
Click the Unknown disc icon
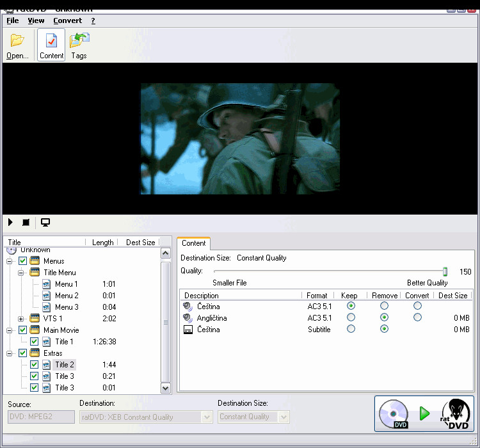(12, 250)
